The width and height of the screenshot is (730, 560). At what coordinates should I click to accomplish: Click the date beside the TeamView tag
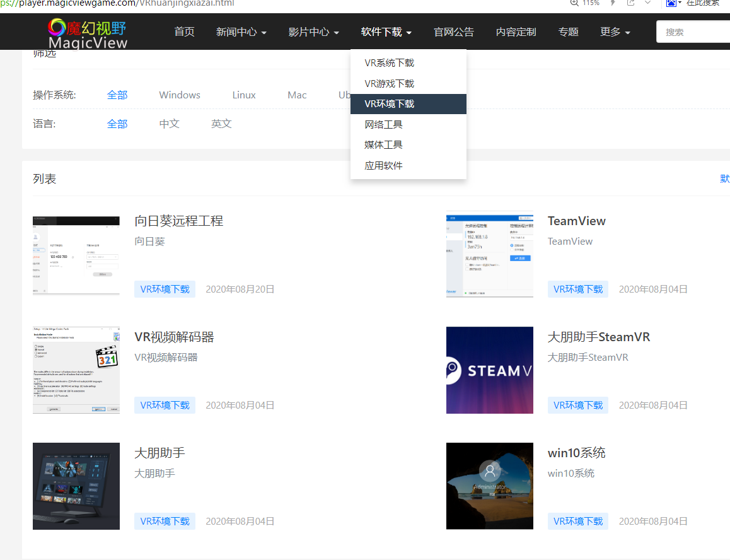pyautogui.click(x=653, y=289)
